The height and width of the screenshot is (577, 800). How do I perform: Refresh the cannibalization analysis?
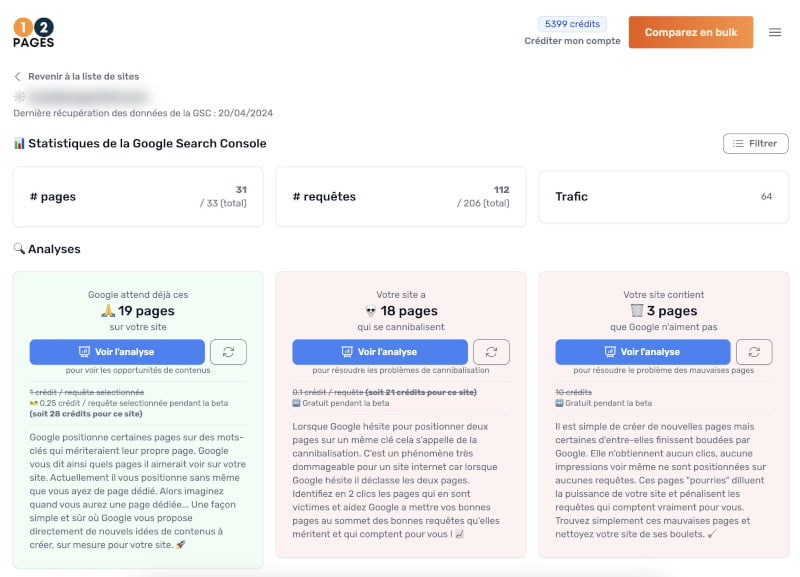pos(491,352)
